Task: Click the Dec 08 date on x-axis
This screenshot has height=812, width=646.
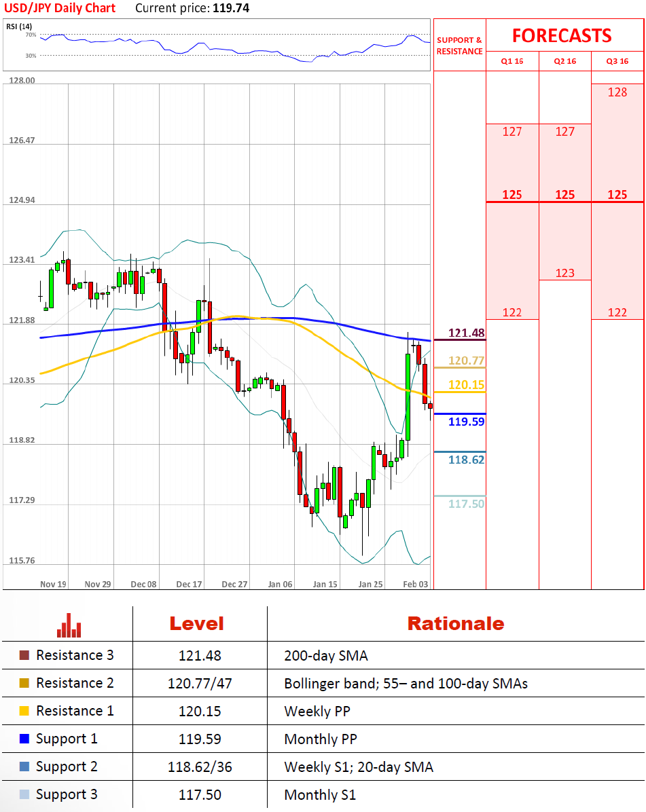Action: 143,584
